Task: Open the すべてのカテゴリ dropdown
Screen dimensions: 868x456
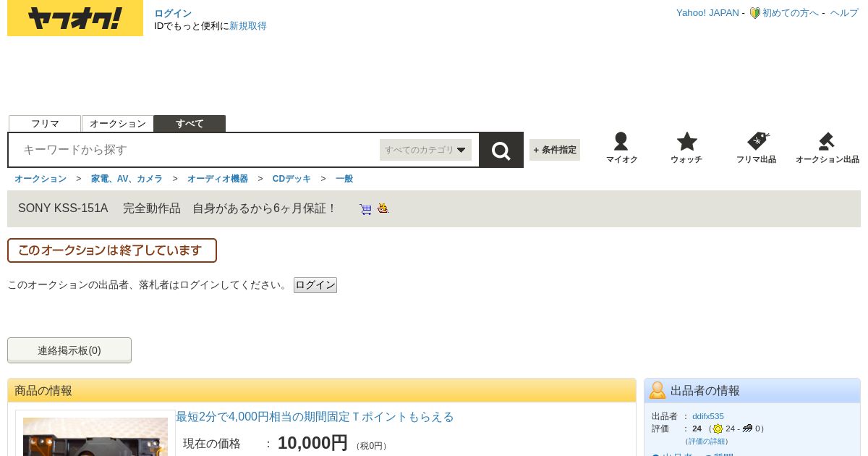Action: 425,150
